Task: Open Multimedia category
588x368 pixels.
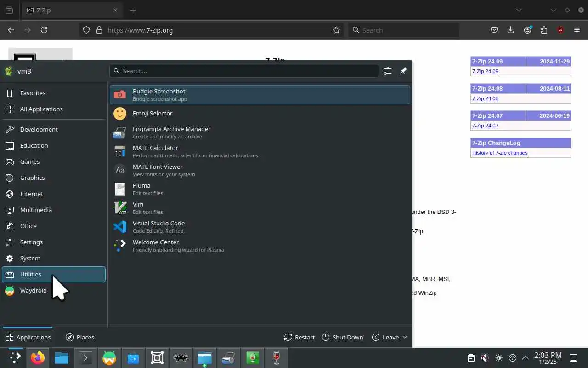Action: point(54,210)
